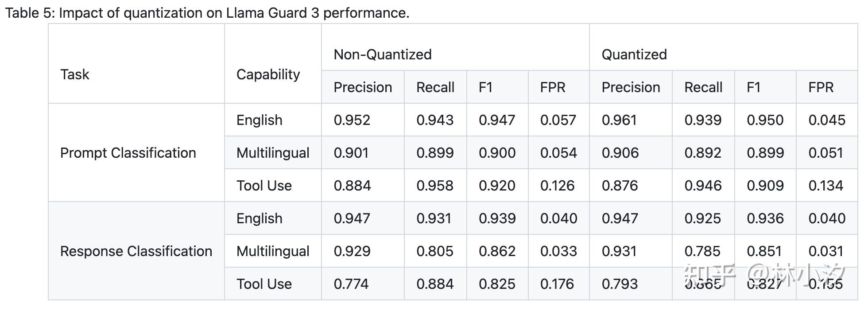Select the Quantized group header
Image resolution: width=868 pixels, height=311 pixels.
634,54
